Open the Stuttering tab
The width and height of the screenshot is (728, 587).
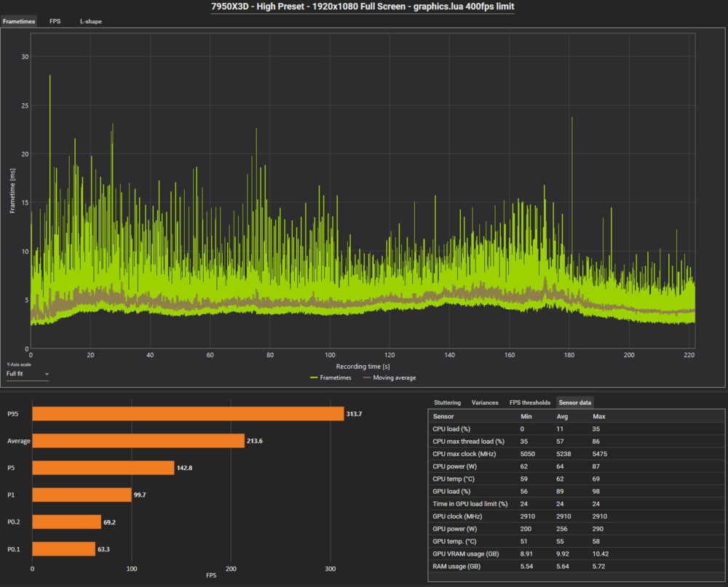tap(447, 402)
